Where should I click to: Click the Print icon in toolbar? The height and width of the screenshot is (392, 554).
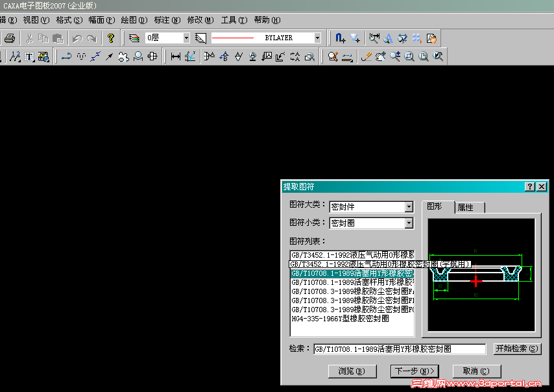[10, 38]
